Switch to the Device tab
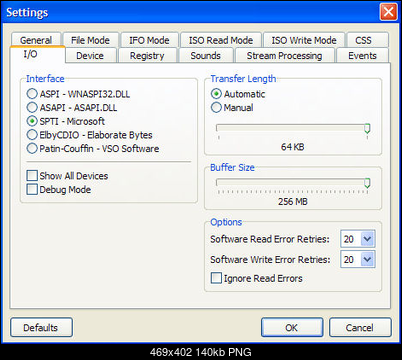Viewport: 402px width, 360px height. coord(90,55)
